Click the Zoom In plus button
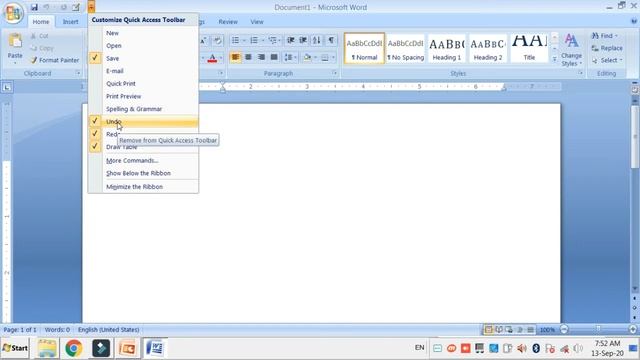This screenshot has height=360, width=640. [x=633, y=329]
